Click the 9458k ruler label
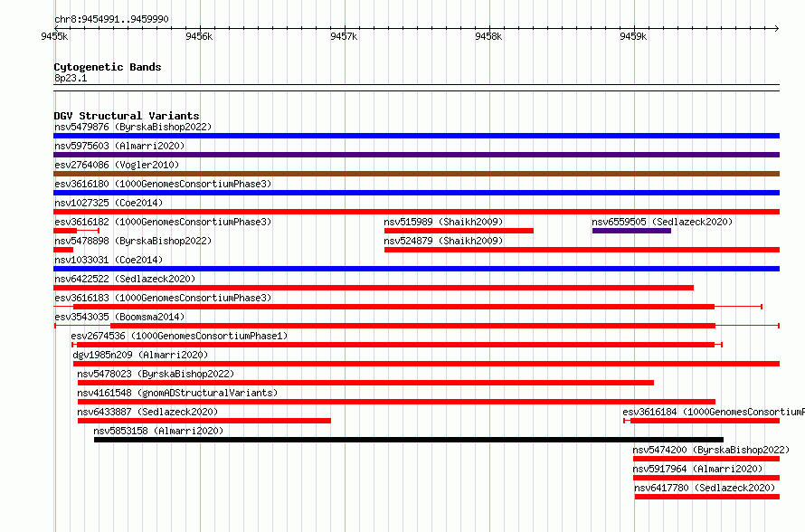 click(488, 36)
